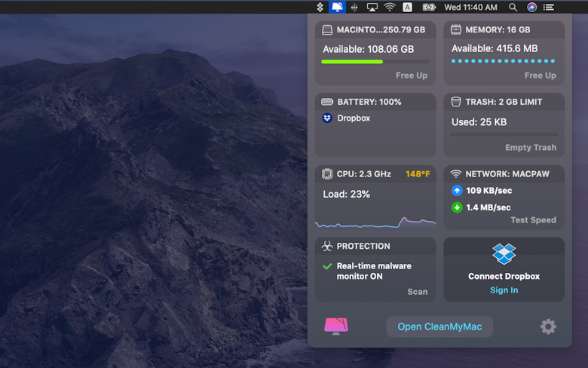Click the battery icon in Battery card
The height and width of the screenshot is (368, 588).
click(327, 102)
